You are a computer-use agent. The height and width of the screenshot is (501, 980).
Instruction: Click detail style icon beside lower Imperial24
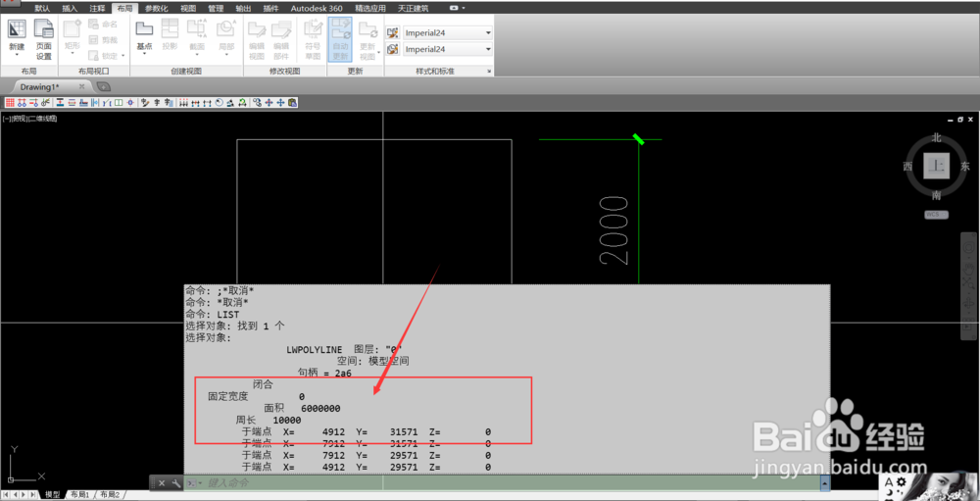pyautogui.click(x=393, y=49)
